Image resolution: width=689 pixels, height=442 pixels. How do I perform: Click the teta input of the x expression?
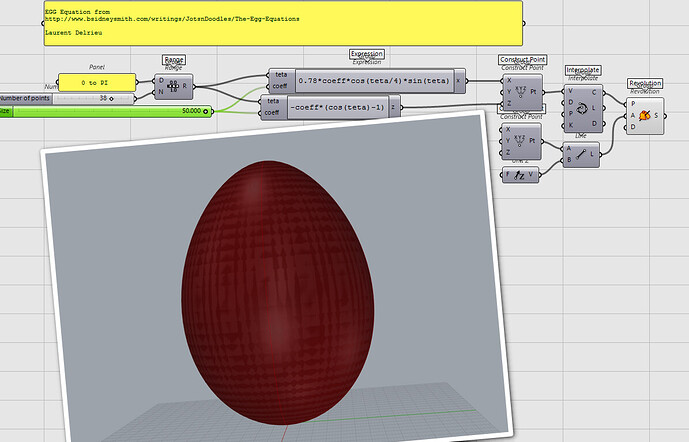point(281,75)
